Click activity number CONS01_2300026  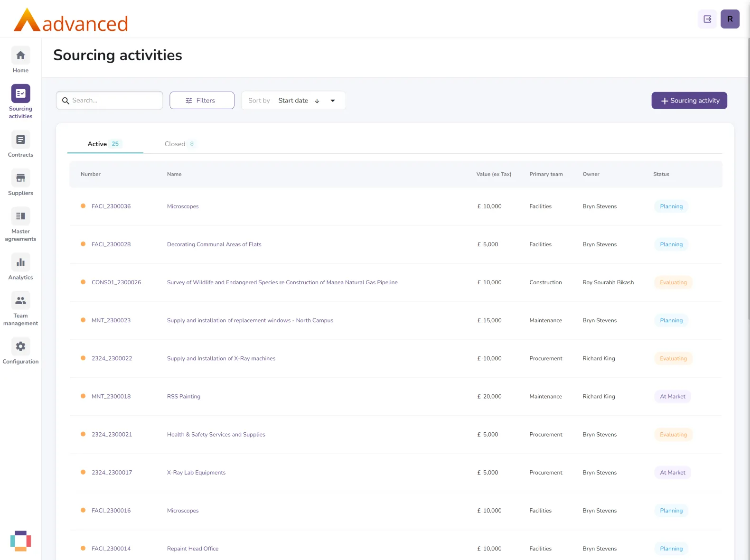point(116,282)
